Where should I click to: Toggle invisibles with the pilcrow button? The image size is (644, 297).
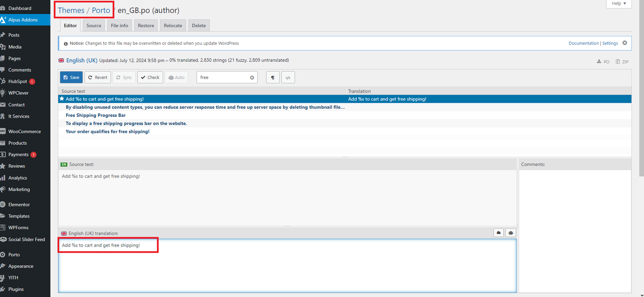point(273,78)
